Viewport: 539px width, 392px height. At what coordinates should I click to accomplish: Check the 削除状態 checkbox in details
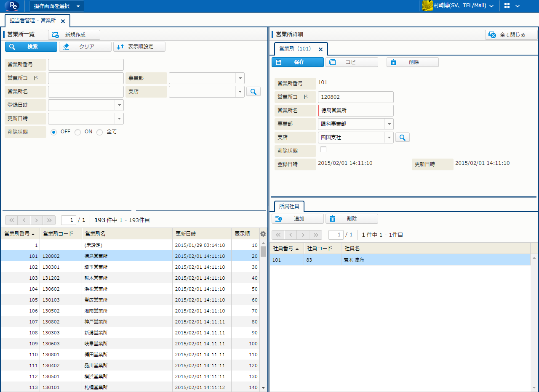pos(323,149)
